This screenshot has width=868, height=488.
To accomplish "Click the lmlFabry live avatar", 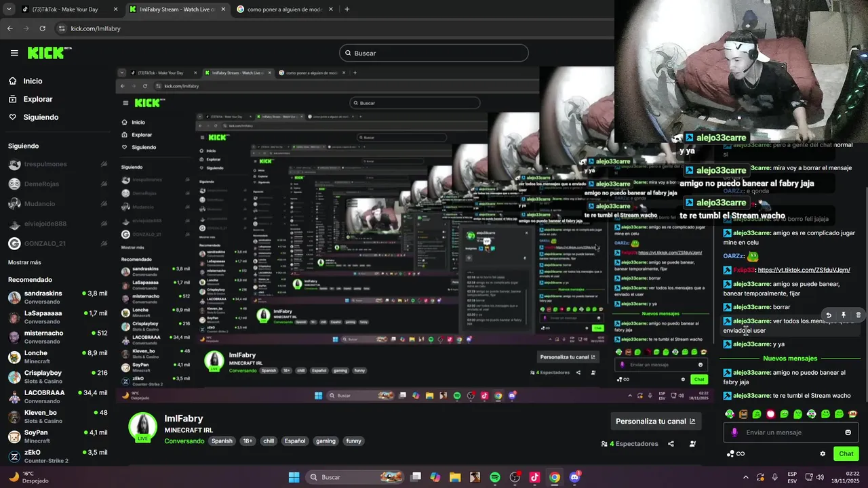I will point(143,427).
